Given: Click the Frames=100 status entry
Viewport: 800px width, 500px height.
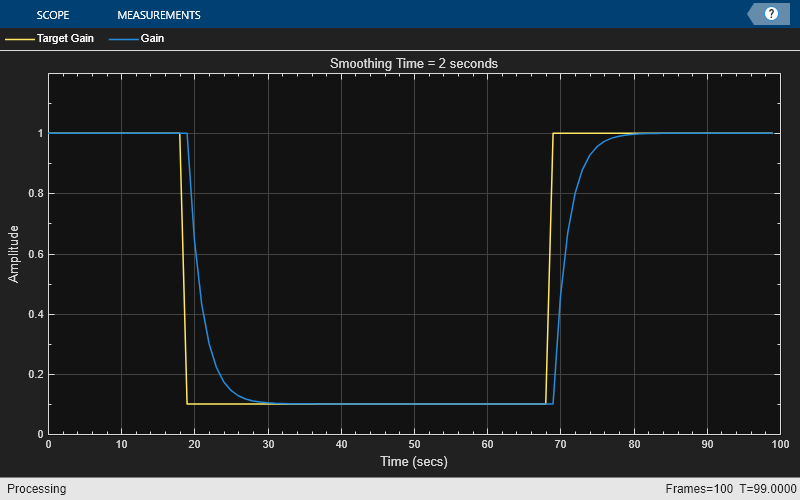Looking at the screenshot, I should click(699, 489).
